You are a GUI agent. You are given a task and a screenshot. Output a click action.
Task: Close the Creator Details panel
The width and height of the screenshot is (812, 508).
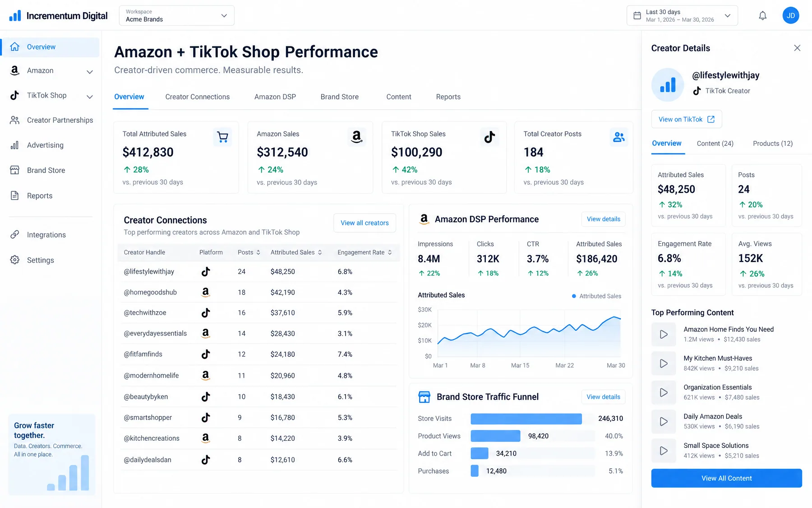point(797,48)
